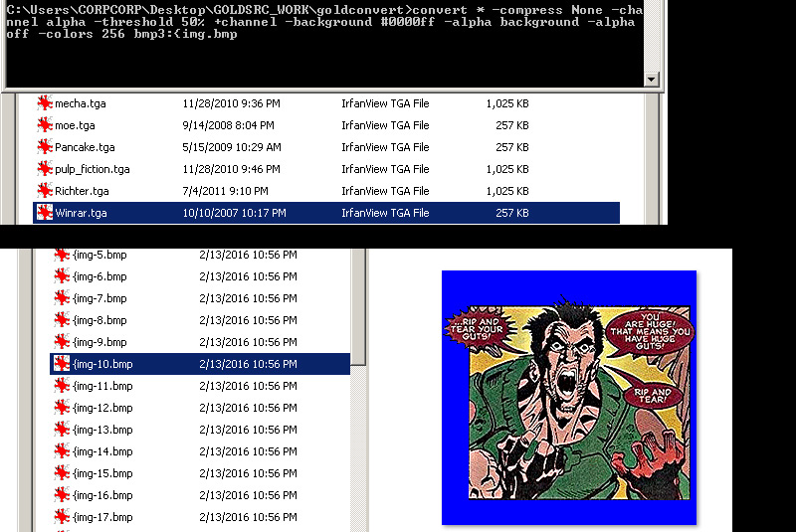Click the comic image preview thumbnail
This screenshot has width=796, height=532.
point(568,398)
